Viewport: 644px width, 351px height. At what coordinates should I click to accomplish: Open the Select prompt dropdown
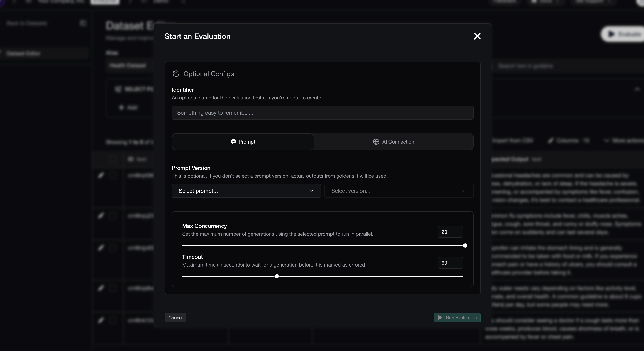[x=246, y=191]
